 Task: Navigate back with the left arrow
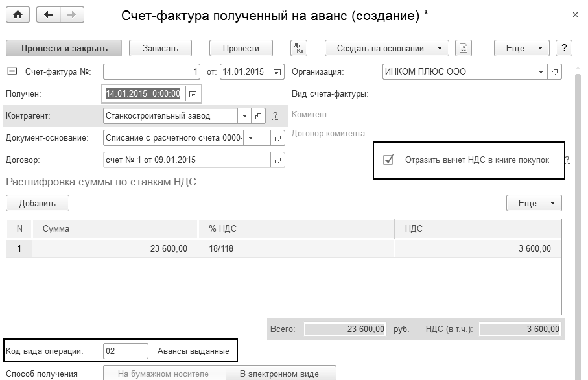pyautogui.click(x=49, y=15)
